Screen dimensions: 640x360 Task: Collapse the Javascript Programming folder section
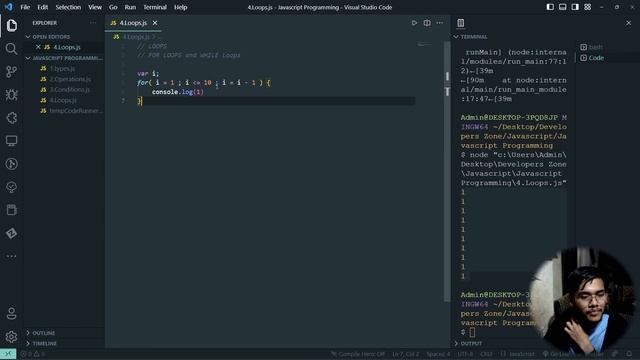pos(64,58)
